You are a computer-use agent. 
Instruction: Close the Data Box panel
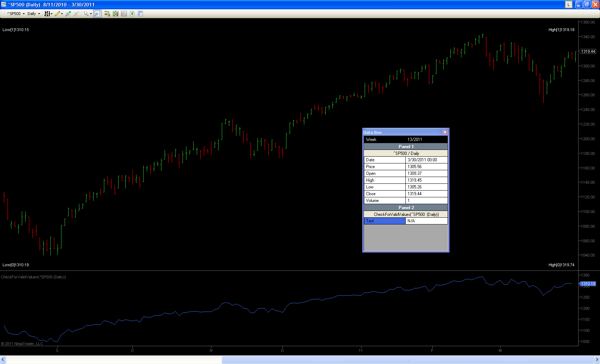tap(445, 132)
